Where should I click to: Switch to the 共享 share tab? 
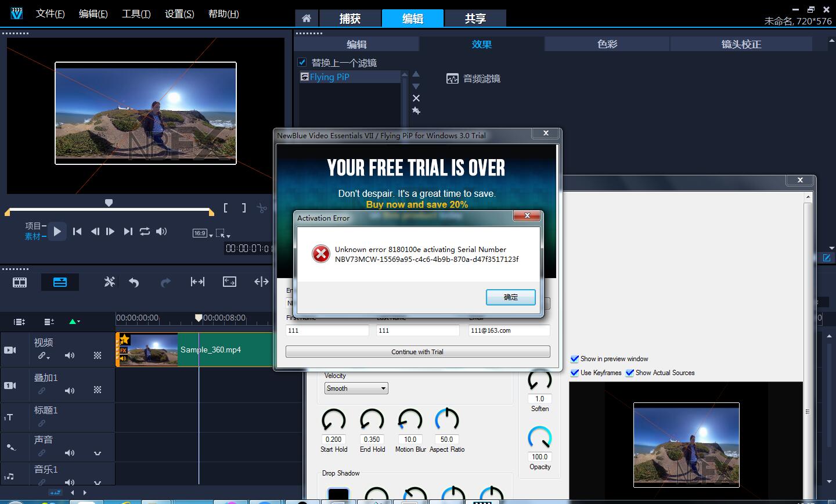tap(475, 18)
